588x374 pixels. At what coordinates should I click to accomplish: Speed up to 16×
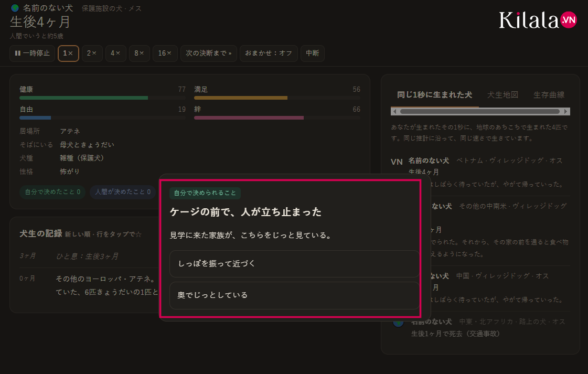point(165,54)
